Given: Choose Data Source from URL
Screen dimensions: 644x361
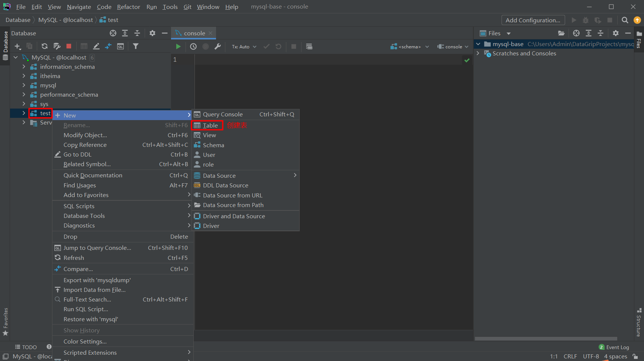Looking at the screenshot, I should [245, 195].
